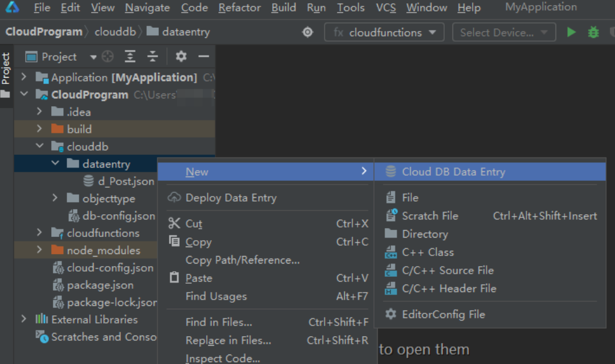The width and height of the screenshot is (615, 364).
Task: Open the File menu
Action: [x=42, y=8]
